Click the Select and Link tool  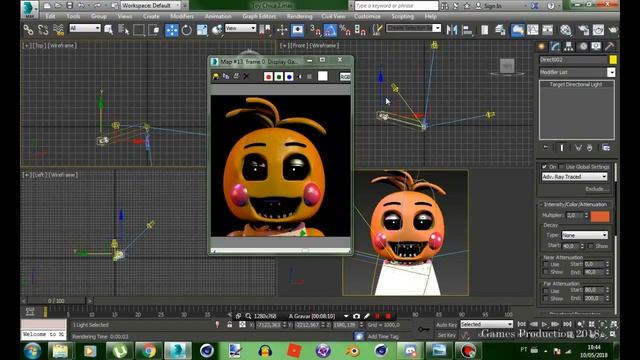click(28, 30)
